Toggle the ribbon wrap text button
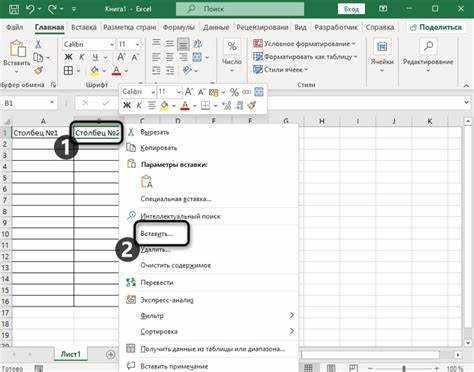Image resolution: width=474 pixels, height=372 pixels. click(198, 44)
